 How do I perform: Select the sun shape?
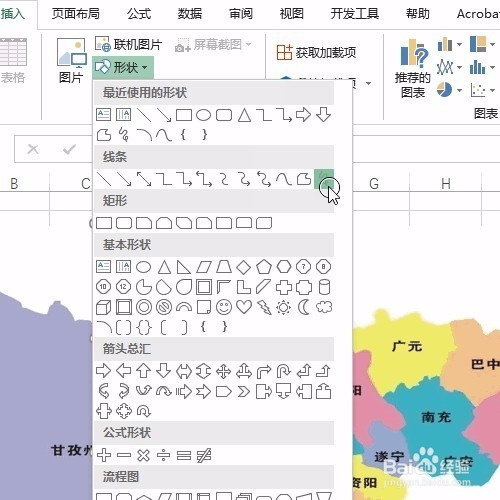tap(284, 307)
